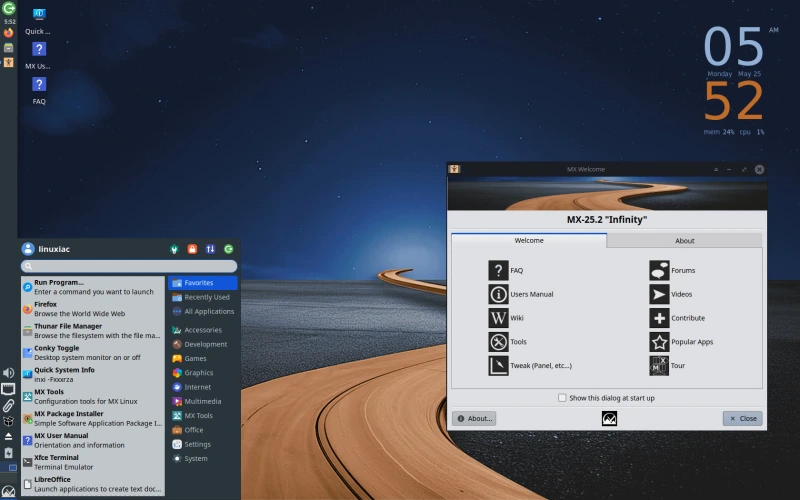
Task: Launch Xfce Terminal from favorites
Action: 93,462
